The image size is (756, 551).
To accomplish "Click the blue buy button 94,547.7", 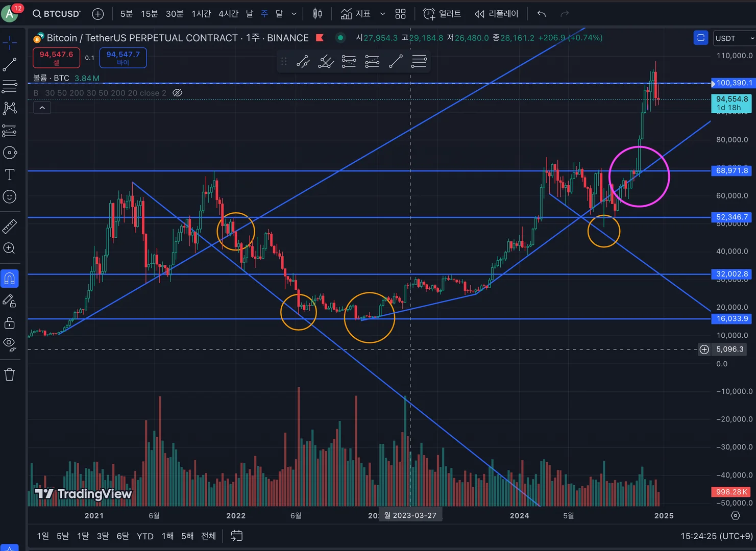I will (x=123, y=58).
